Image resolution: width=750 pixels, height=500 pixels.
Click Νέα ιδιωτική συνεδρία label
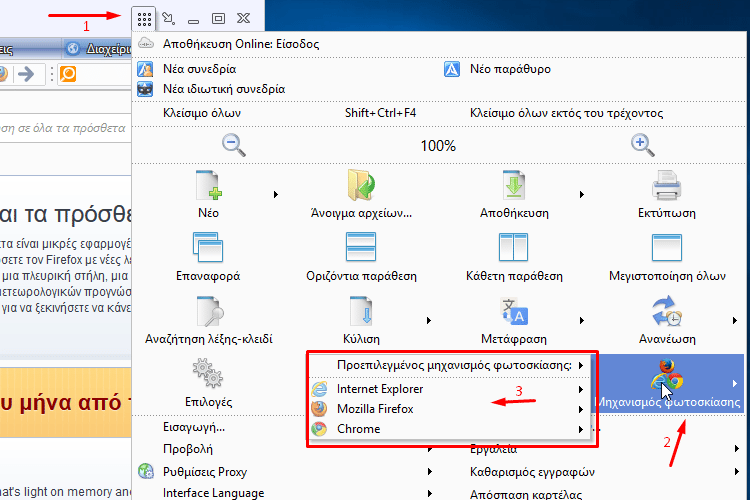(224, 89)
